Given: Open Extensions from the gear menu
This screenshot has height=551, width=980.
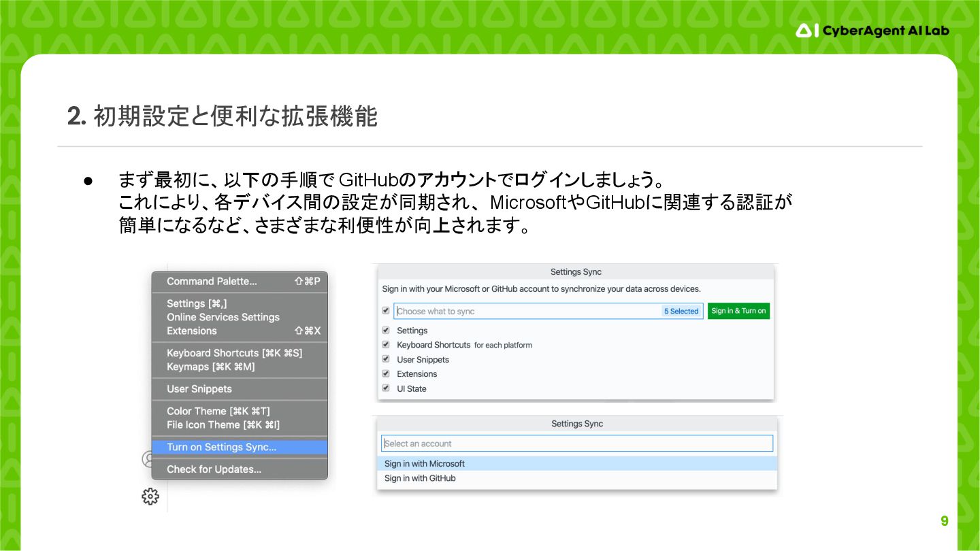Looking at the screenshot, I should [x=240, y=331].
